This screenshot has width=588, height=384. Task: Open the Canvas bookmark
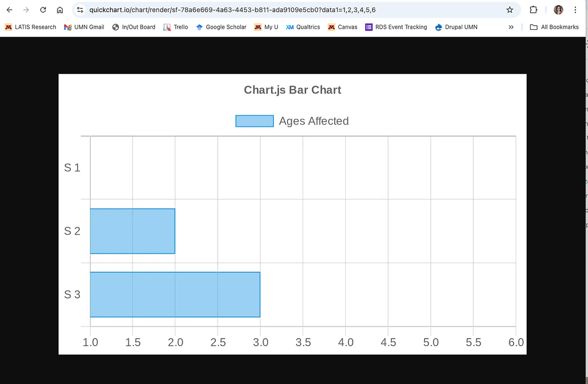pos(342,27)
